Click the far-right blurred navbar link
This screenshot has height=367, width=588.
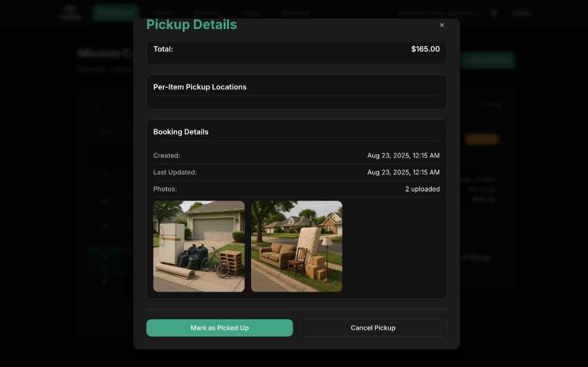(522, 14)
